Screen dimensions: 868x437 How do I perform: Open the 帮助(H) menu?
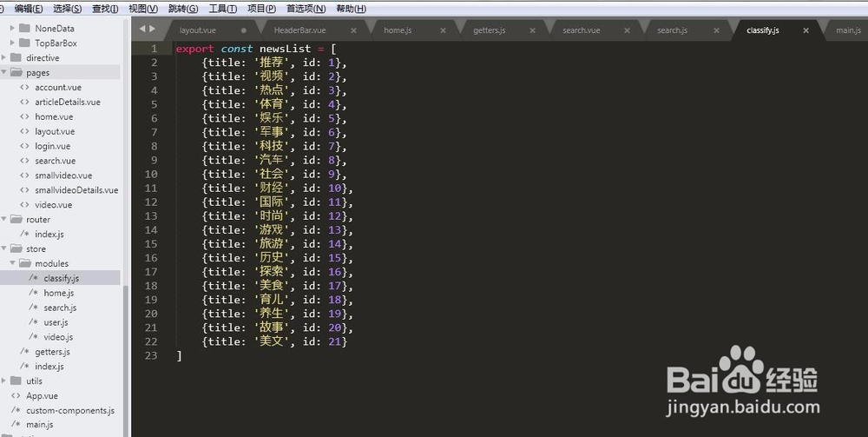click(x=351, y=9)
